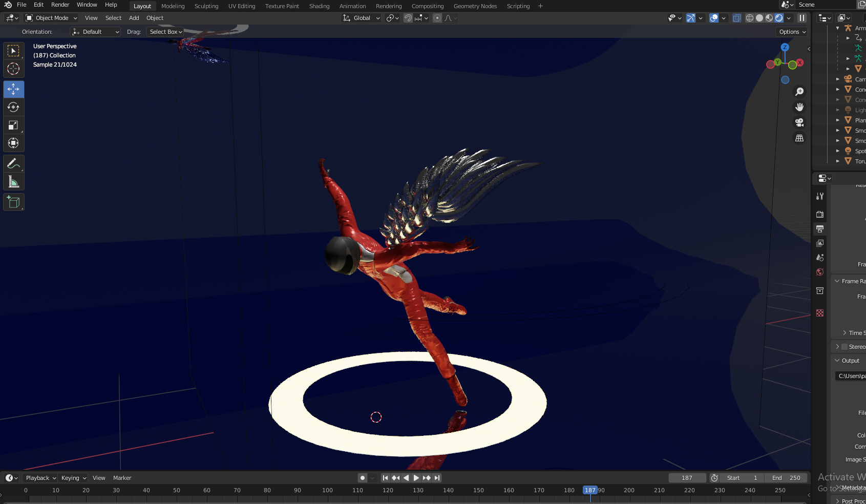Image resolution: width=866 pixels, height=504 pixels.
Task: Open the World properties tab
Action: point(820,272)
